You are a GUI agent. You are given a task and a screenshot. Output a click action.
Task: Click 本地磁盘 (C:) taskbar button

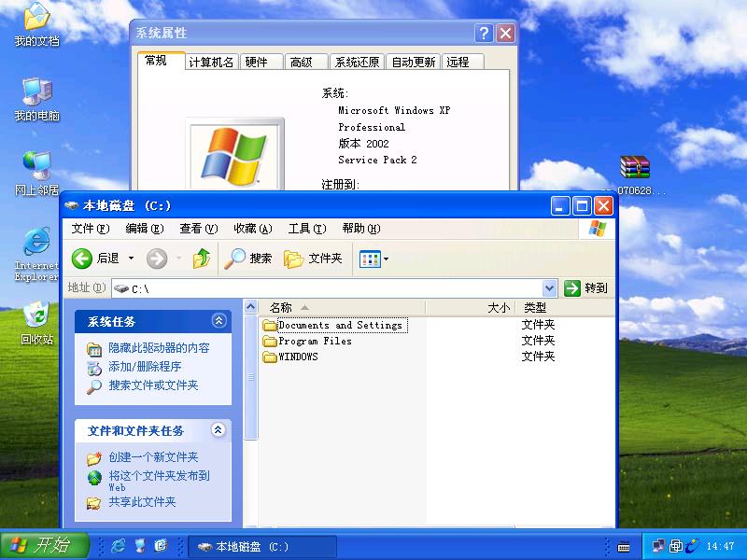point(262,547)
